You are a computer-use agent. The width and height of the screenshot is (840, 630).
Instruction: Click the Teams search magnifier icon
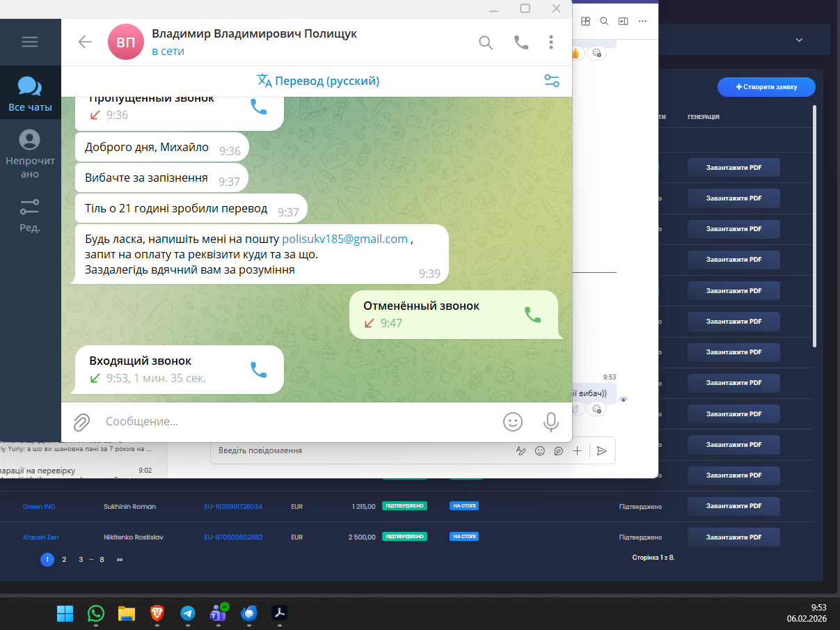[x=604, y=21]
